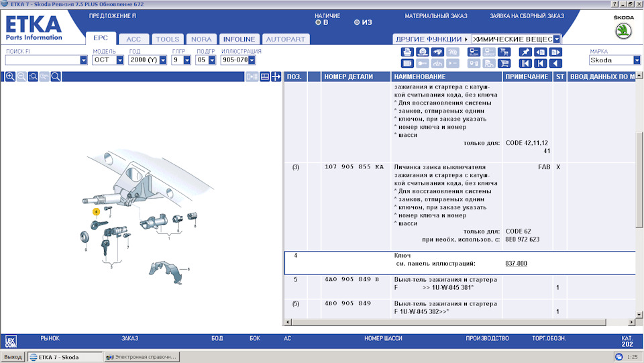This screenshot has width=644, height=363.
Task: Click ЗАЯВКА НА СБОРНЫЙ ЗАКАЗ
Action: (x=527, y=16)
